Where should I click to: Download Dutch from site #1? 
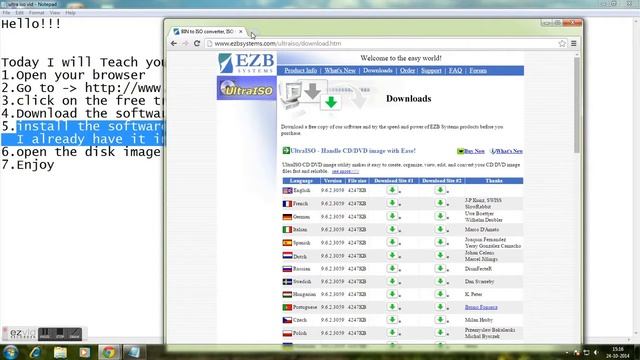pyautogui.click(x=392, y=255)
